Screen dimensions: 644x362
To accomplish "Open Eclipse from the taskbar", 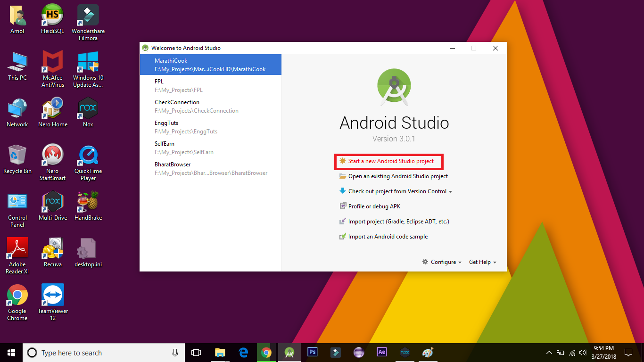I will click(359, 353).
